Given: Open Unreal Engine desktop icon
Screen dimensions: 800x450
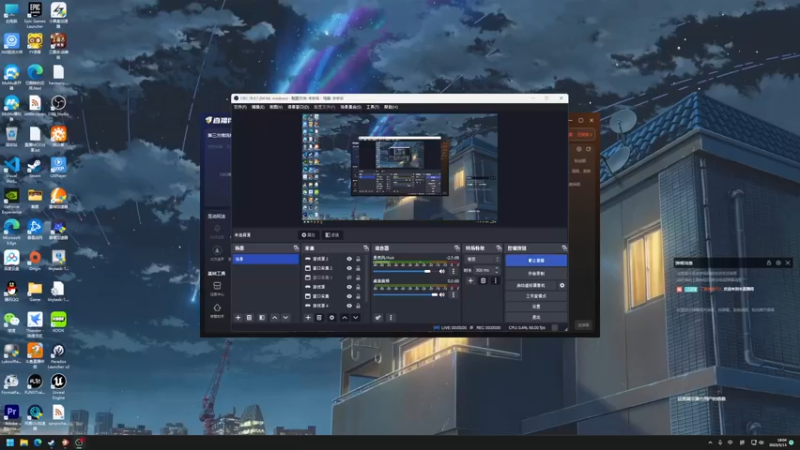Looking at the screenshot, I should pyautogui.click(x=58, y=386).
